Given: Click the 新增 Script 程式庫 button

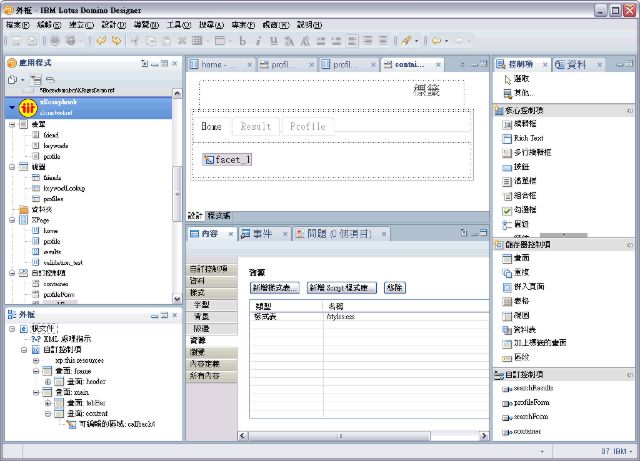Looking at the screenshot, I should point(343,287).
